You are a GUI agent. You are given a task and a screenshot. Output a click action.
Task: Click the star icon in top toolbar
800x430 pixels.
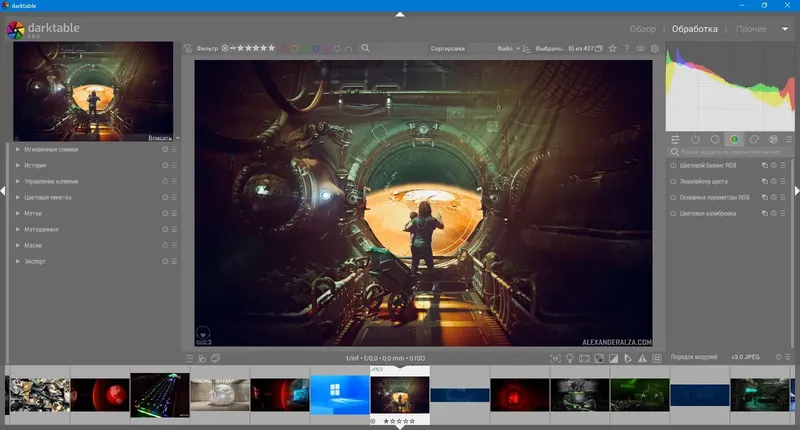point(612,48)
